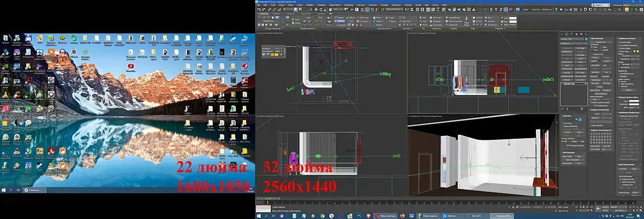The width and height of the screenshot is (644, 219).
Task: Open the Workspaces Default dropdown
Action: click(x=633, y=5)
